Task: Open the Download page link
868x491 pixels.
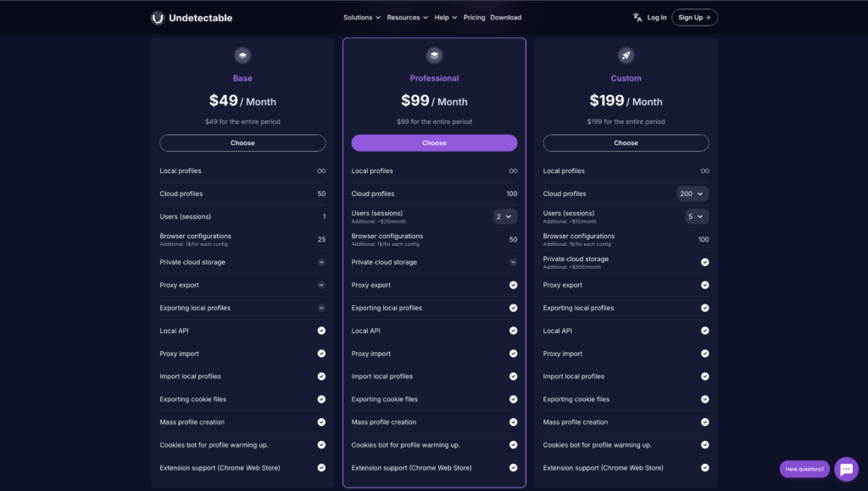Action: click(x=505, y=18)
